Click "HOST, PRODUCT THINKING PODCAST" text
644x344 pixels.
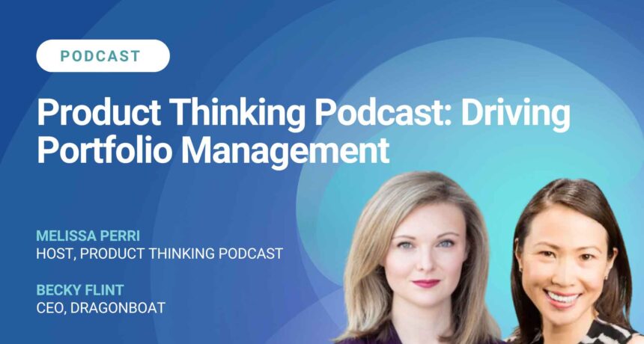click(160, 254)
